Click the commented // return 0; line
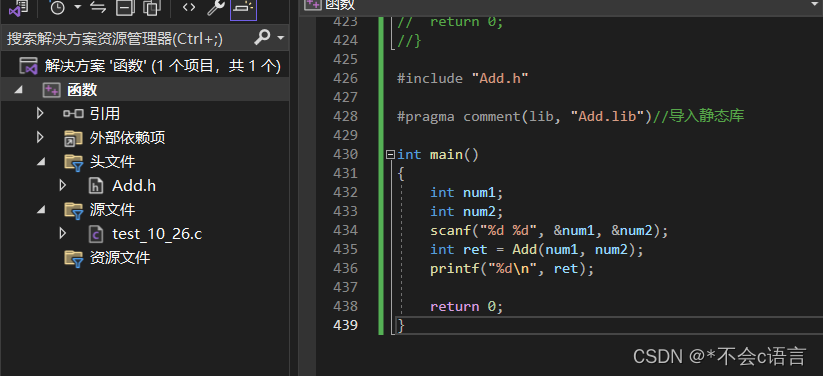The width and height of the screenshot is (823, 376). [450, 22]
